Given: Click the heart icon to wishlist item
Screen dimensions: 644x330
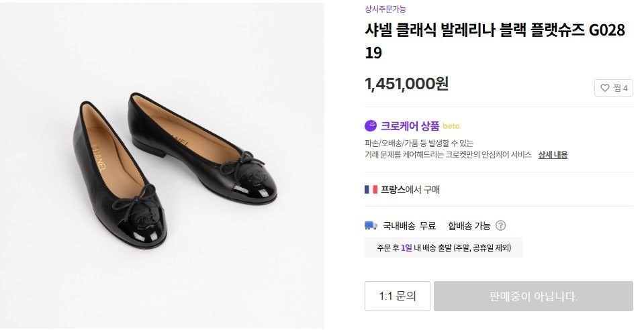Looking at the screenshot, I should (x=604, y=88).
